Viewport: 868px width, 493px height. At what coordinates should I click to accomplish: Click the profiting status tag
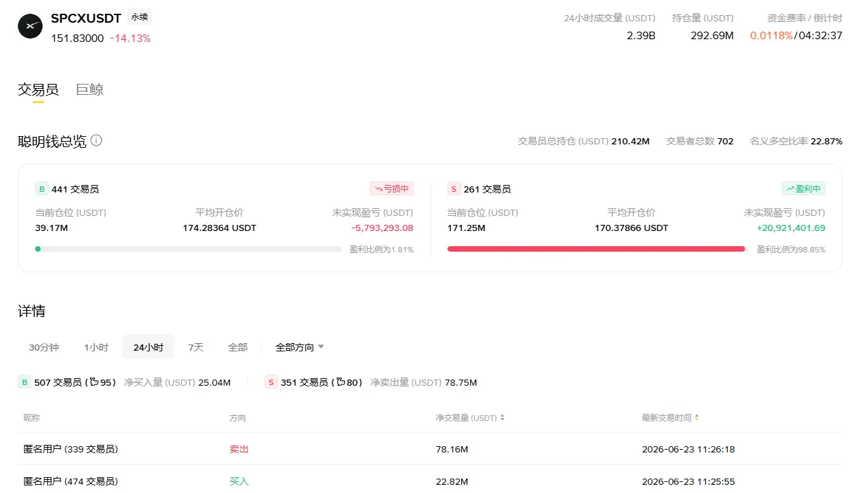click(803, 188)
